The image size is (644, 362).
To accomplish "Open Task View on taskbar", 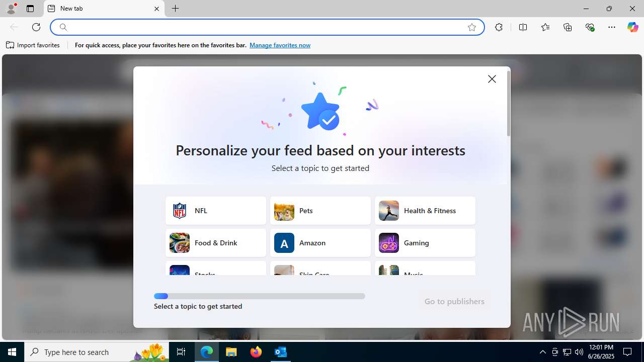I will tap(181, 352).
